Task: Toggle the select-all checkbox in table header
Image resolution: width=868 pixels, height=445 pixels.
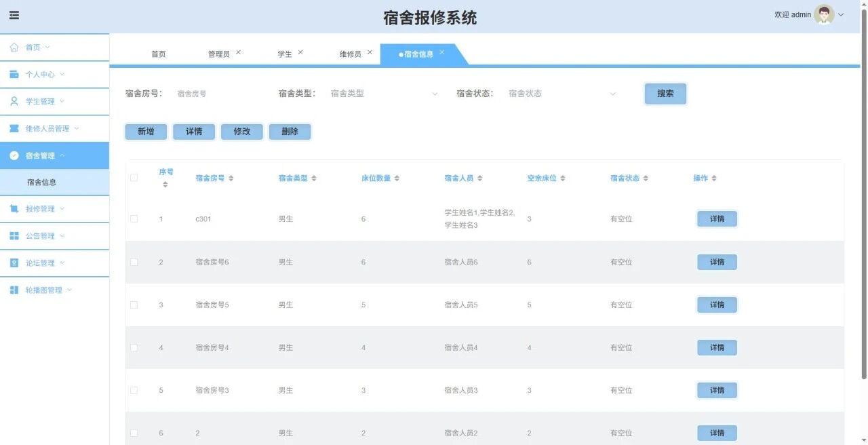Action: pos(134,178)
